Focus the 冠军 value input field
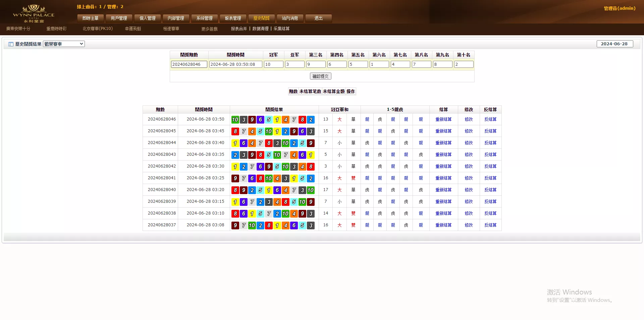Viewport: 644px width, 320px height. [273, 64]
